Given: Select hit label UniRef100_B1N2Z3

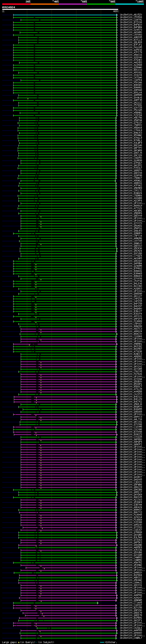Looking at the screenshot, I should click(131, 434).
